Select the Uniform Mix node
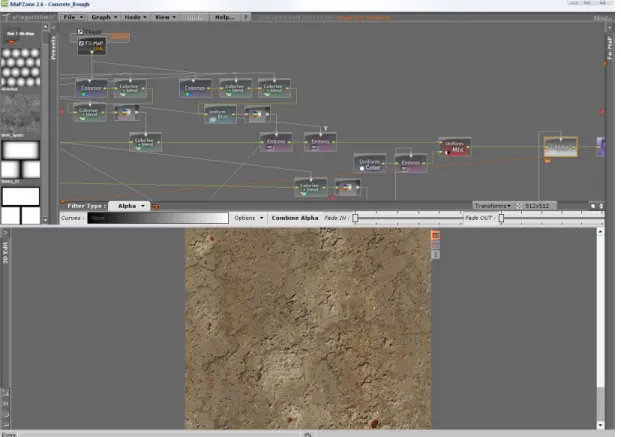The image size is (621, 437). (x=455, y=147)
